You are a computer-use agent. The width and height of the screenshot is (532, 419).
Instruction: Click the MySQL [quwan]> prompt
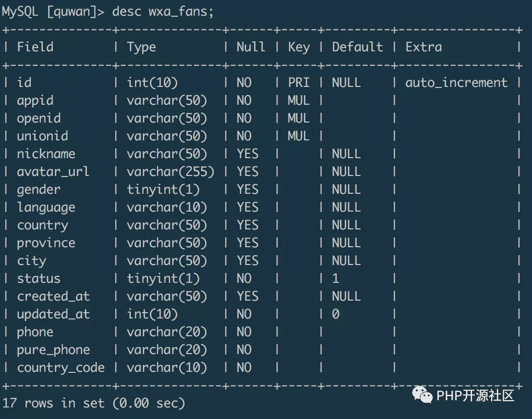coord(53,12)
